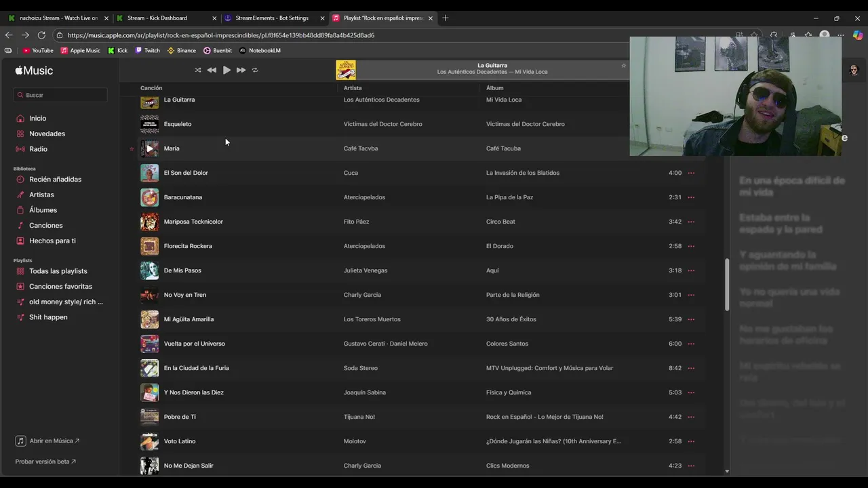This screenshot has width=868, height=488.
Task: Click the Canción column header
Action: click(x=151, y=88)
